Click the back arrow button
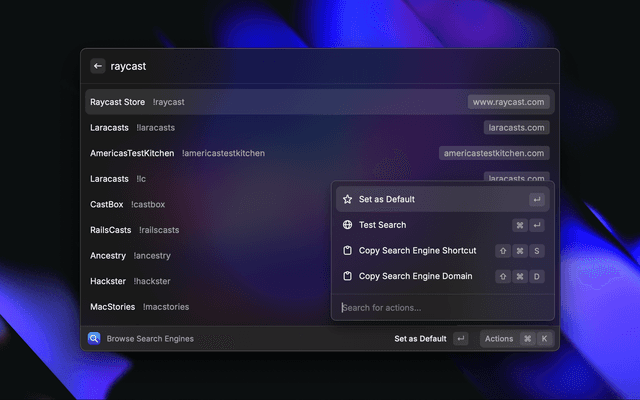The width and height of the screenshot is (640, 400). pos(98,66)
